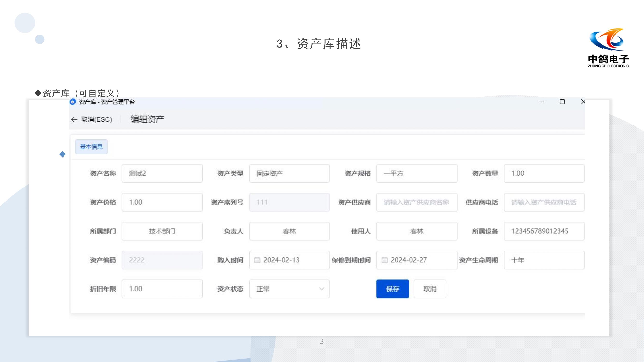The height and width of the screenshot is (362, 644).
Task: Click the 保修到期时间 date value 2024-02-27
Action: point(409,260)
